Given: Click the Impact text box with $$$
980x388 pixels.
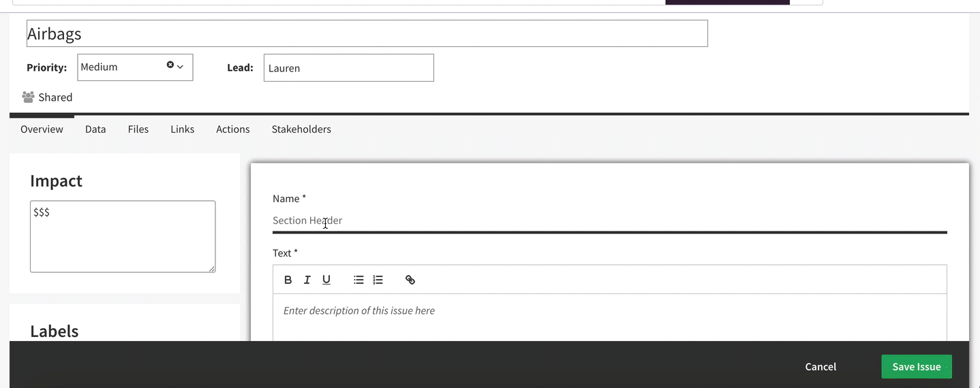Looking at the screenshot, I should pos(123,236).
